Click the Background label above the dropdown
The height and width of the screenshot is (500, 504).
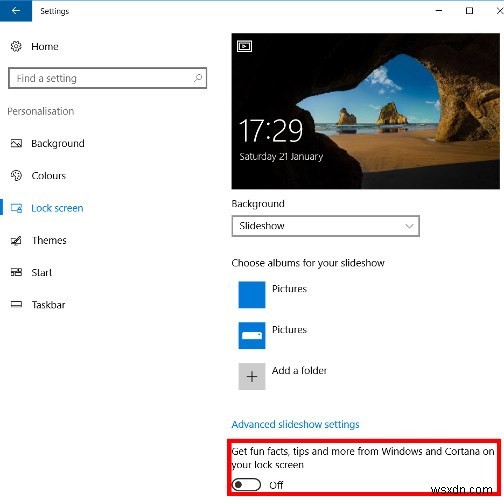click(258, 204)
